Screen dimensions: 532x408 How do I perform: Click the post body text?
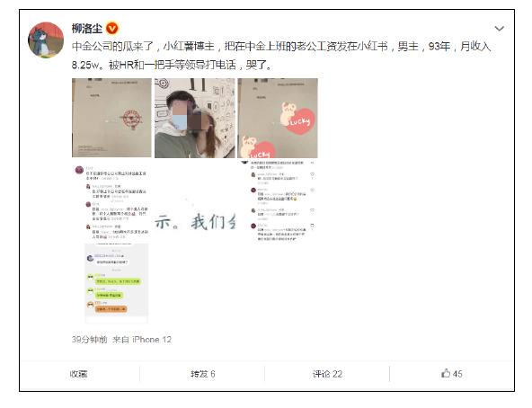click(x=281, y=55)
